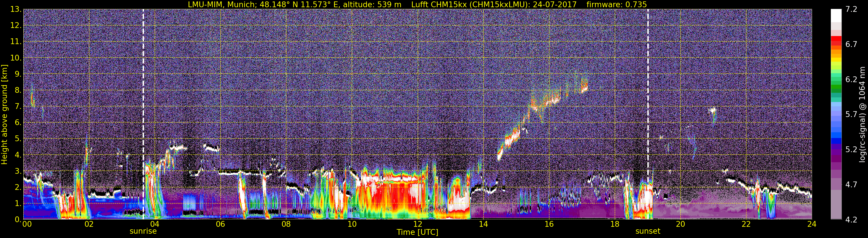Image resolution: width=868 pixels, height=238 pixels.
Task: Click the time axis tick label 16
Action: click(x=549, y=224)
